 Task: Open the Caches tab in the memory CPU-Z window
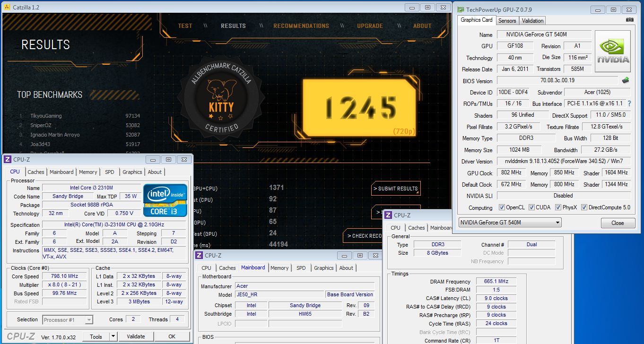coord(417,228)
